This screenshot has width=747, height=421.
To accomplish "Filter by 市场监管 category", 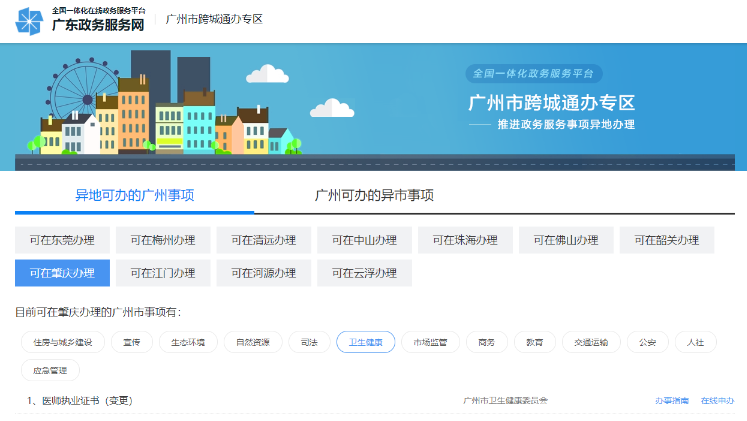I will (430, 342).
